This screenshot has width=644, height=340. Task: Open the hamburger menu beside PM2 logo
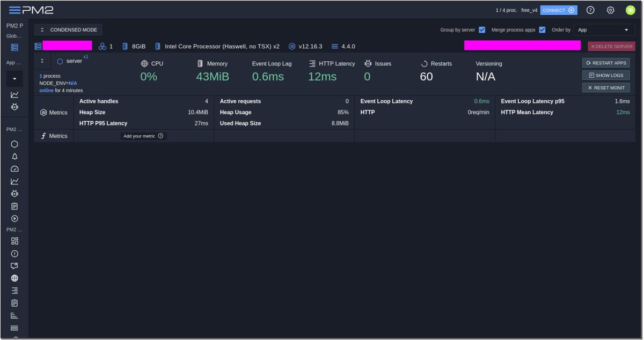[15, 10]
